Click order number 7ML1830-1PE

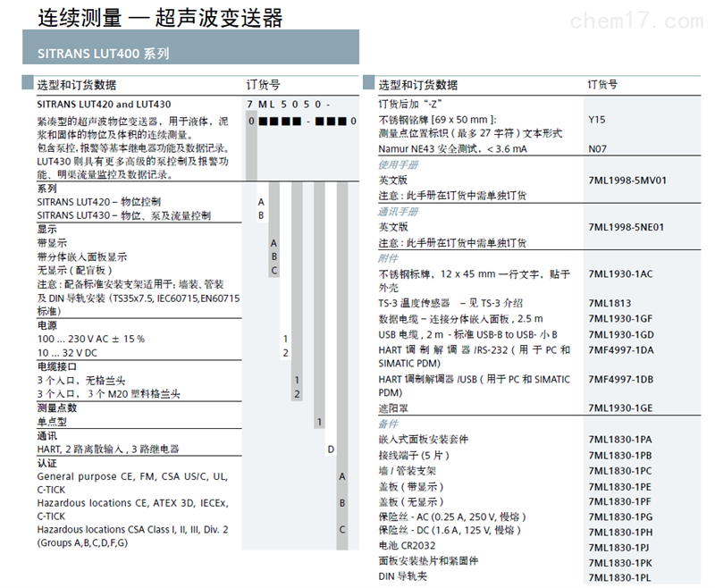click(619, 487)
